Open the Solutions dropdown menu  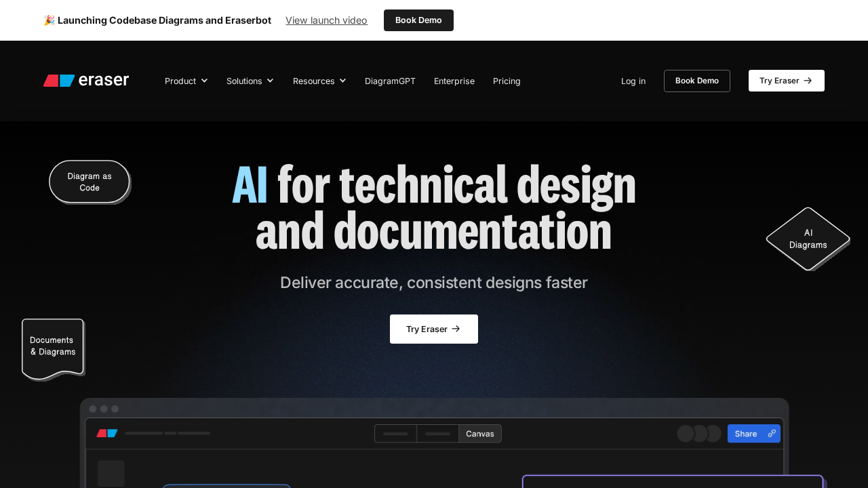250,81
